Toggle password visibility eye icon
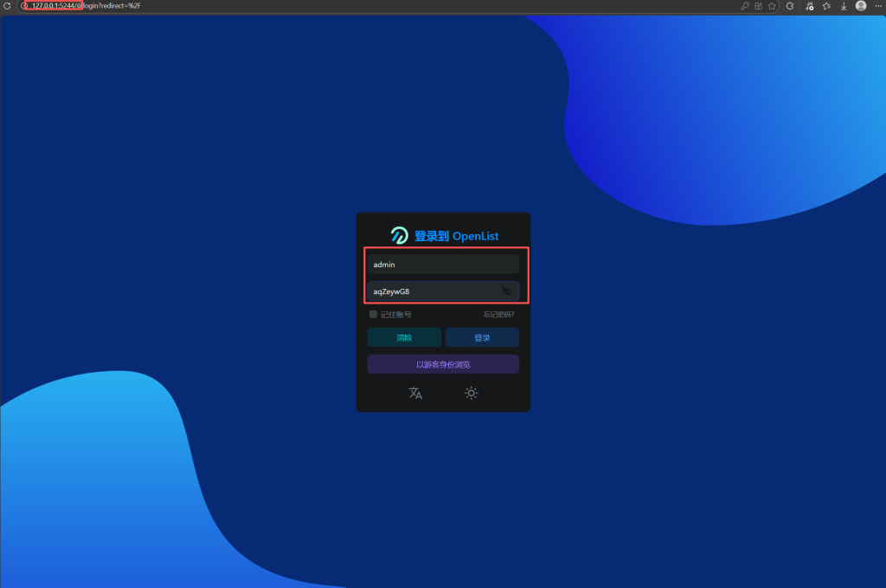This screenshot has height=588, width=886. pyautogui.click(x=507, y=291)
